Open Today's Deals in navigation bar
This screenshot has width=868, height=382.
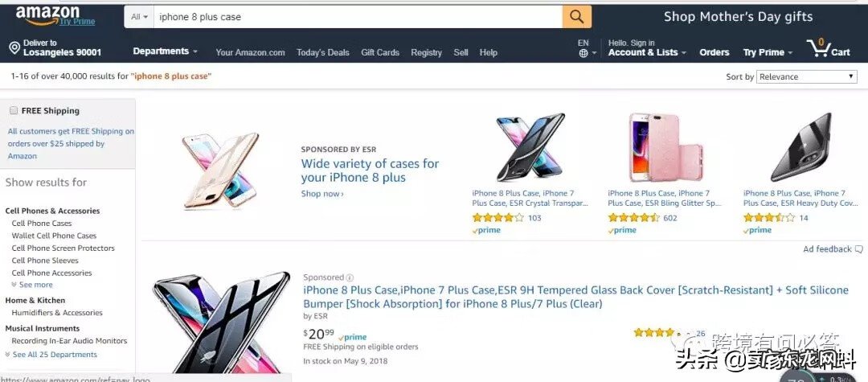(x=322, y=52)
